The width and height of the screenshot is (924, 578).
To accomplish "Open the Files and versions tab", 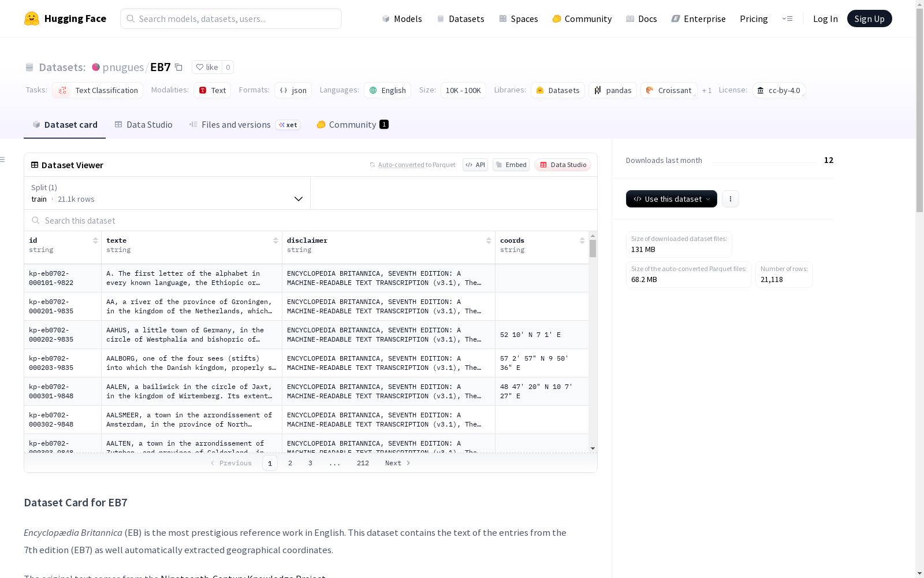I will 244,124.
